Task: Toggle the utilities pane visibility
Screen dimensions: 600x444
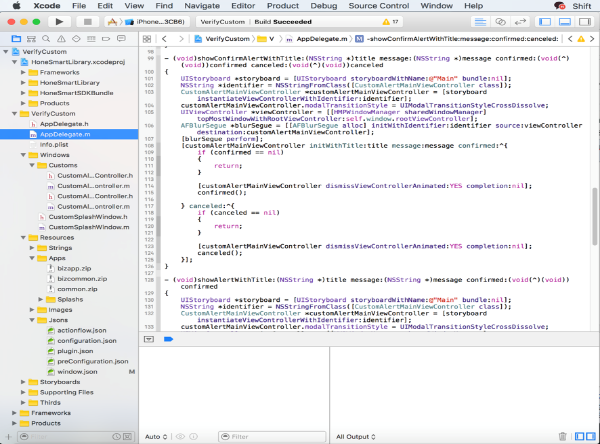Action: tap(585, 22)
